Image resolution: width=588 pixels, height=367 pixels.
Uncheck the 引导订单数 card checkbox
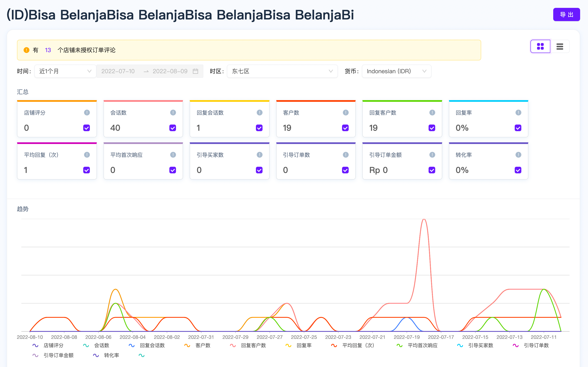click(x=345, y=170)
